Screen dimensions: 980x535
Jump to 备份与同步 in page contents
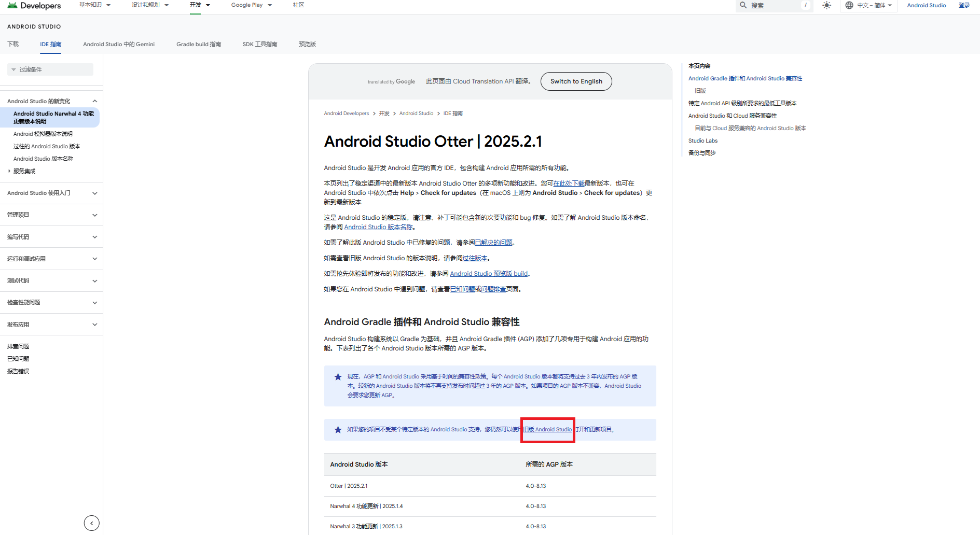702,153
